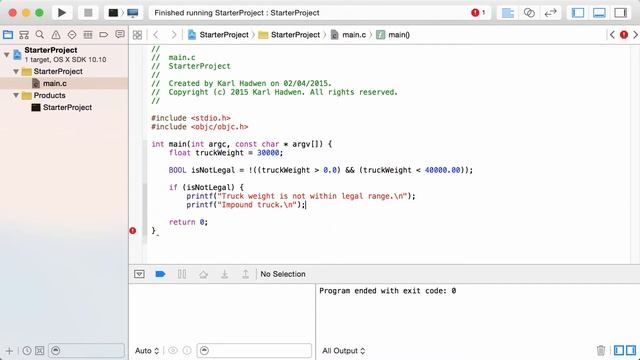Add a new file with the plus
Screen dimensions: 640x360
point(9,351)
